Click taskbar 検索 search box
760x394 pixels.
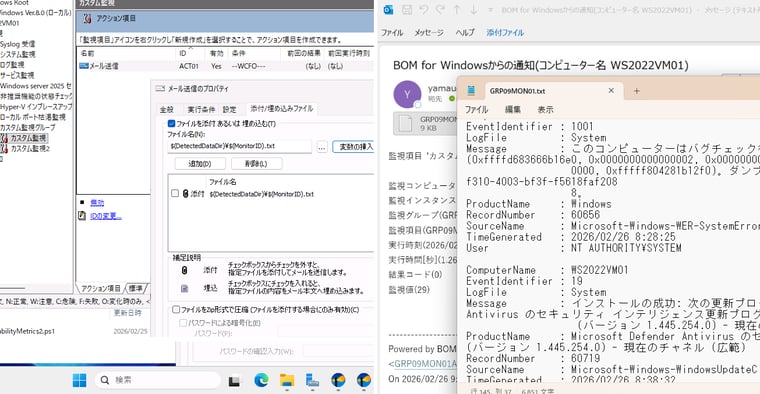coord(158,380)
